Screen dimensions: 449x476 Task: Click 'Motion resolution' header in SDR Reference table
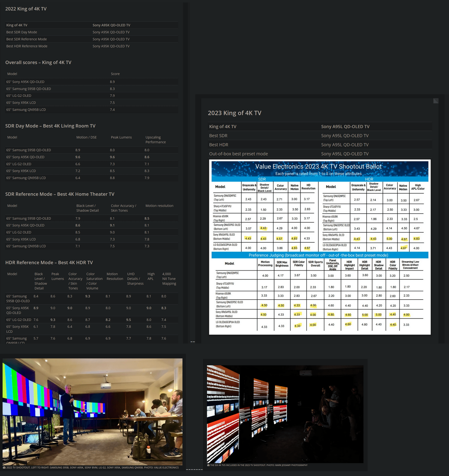click(159, 206)
